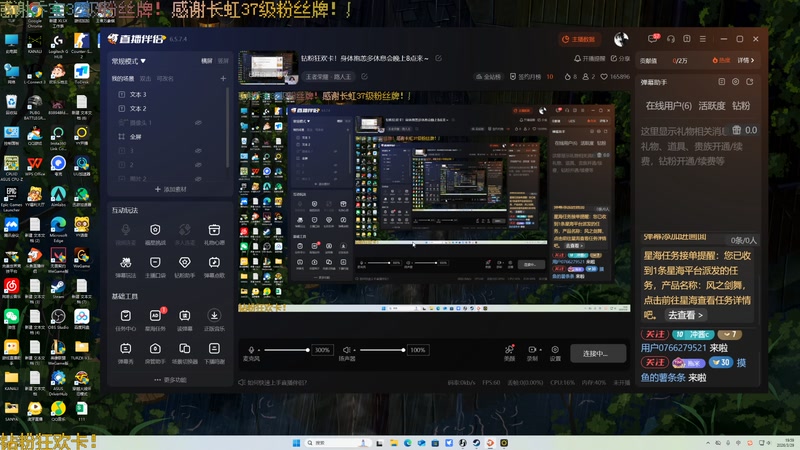Pop out the 弹幕助手 panel
Viewport: 800px width, 450px height.
[x=749, y=82]
